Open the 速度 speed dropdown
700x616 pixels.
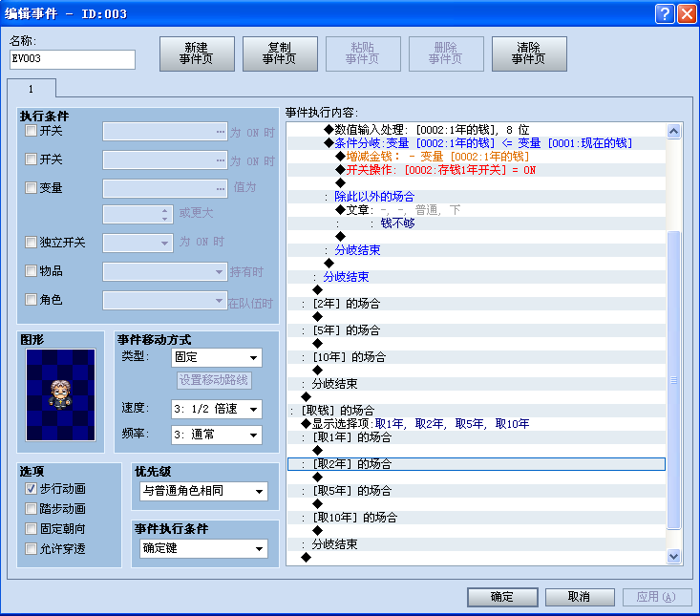217,409
